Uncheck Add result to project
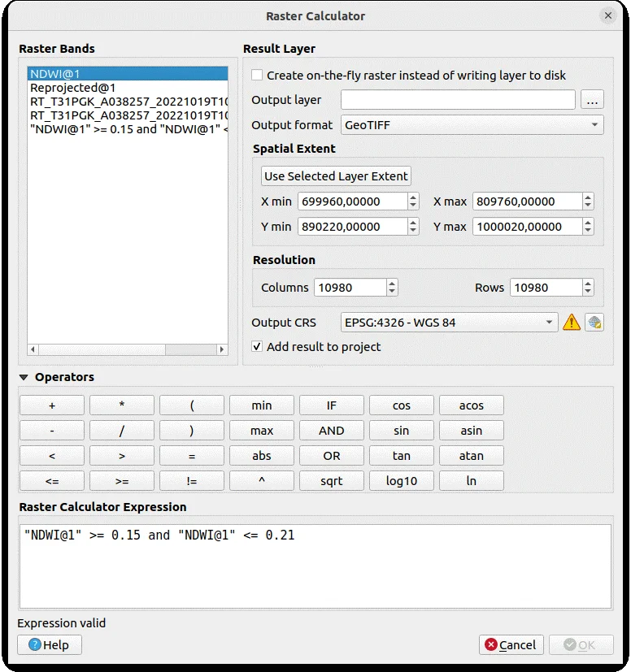Viewport: 631px width, 672px height. [257, 347]
